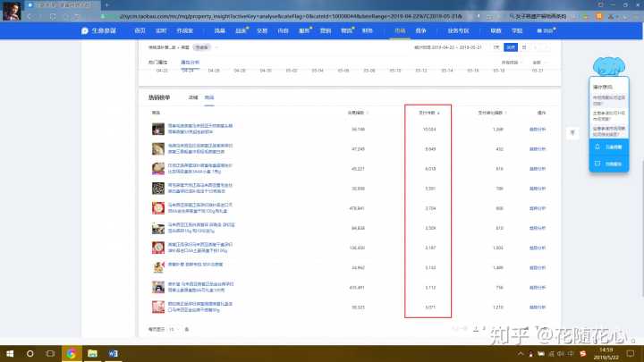The width and height of the screenshot is (644, 362).
Task: Open the 市场 tab in top navigation
Action: point(399,31)
